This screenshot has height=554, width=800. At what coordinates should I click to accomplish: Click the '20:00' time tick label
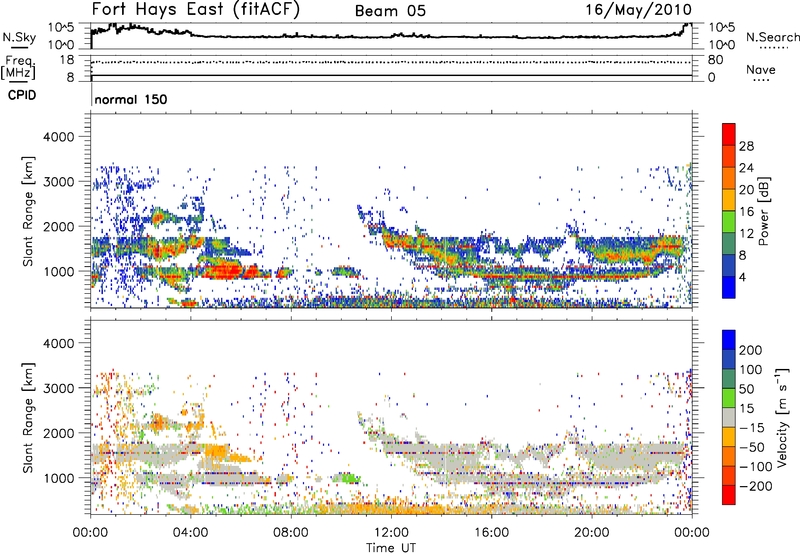591,533
